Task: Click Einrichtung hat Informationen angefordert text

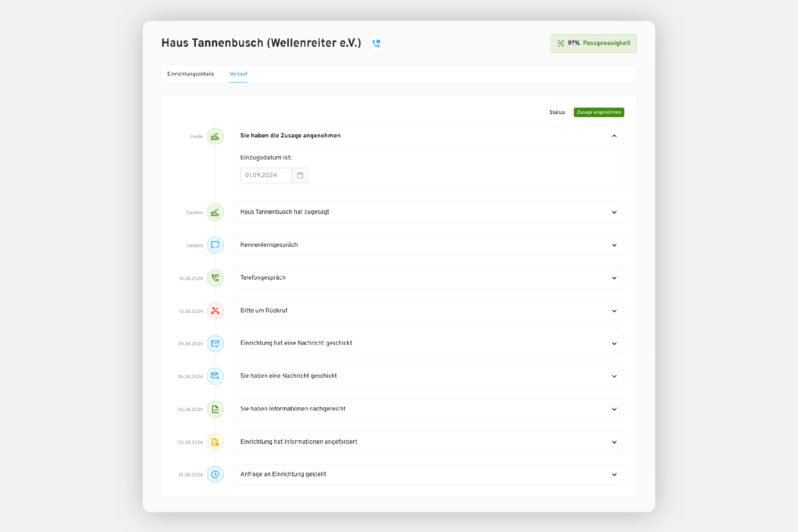Action: (x=299, y=442)
